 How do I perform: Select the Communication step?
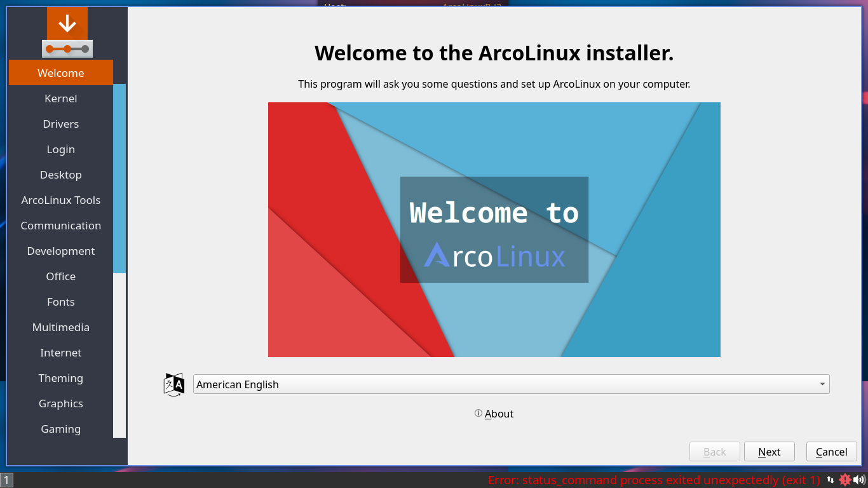point(61,226)
